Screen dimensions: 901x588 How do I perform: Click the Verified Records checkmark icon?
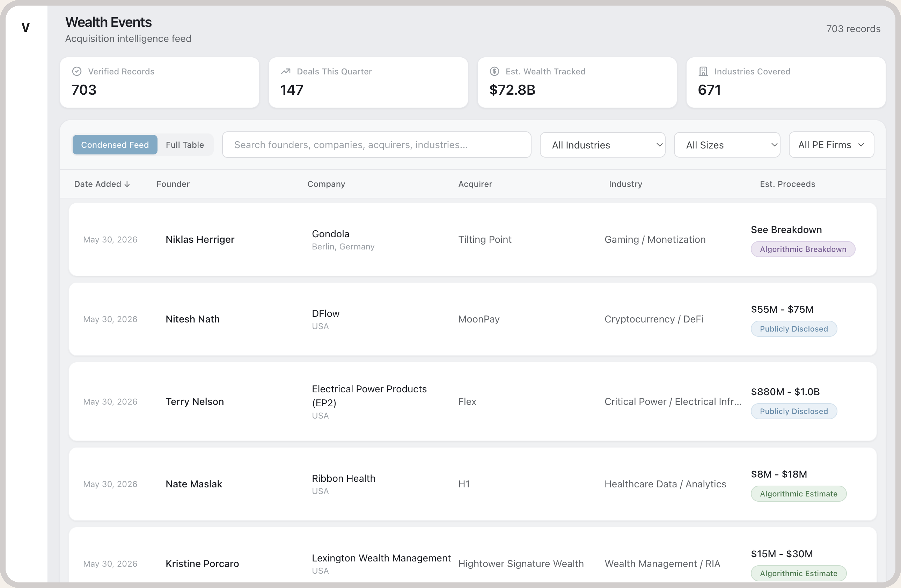(77, 71)
